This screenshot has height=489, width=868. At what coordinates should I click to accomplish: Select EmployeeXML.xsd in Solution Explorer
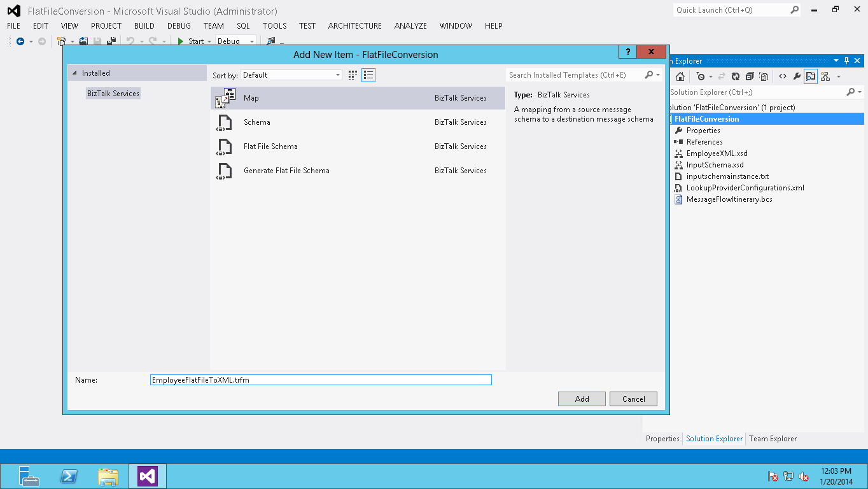717,153
